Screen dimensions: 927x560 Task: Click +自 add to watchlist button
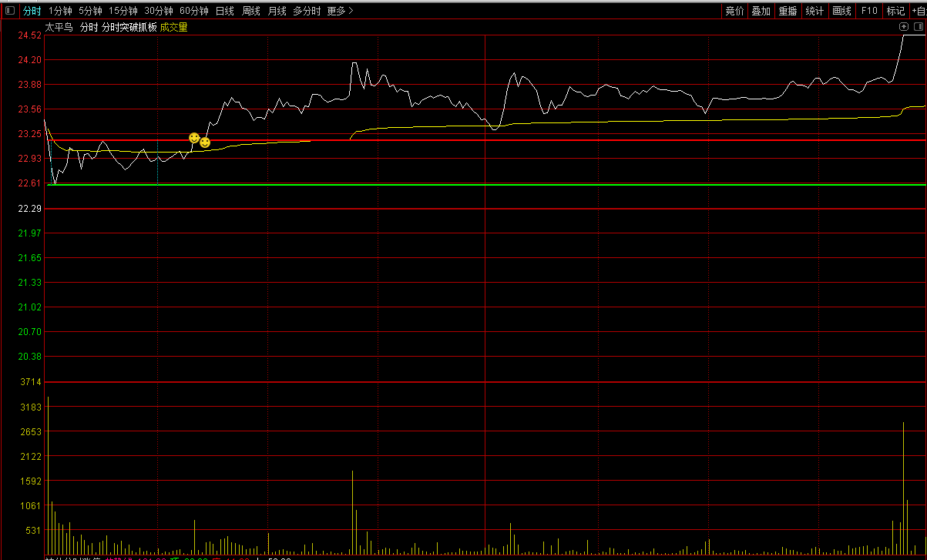pos(919,11)
